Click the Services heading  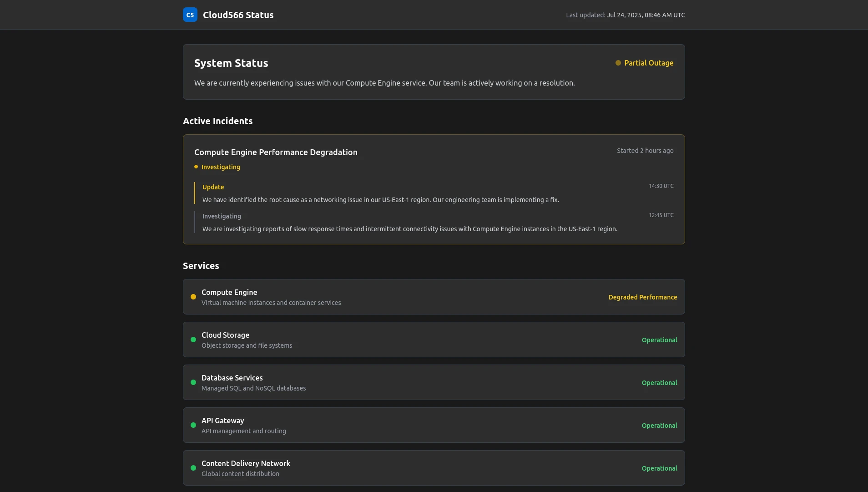coord(201,266)
